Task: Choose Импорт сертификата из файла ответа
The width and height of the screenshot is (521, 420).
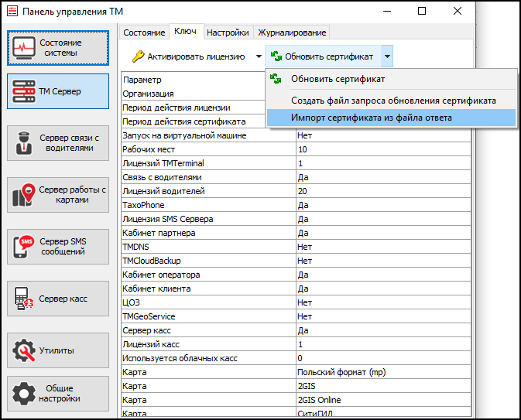Action: 372,118
